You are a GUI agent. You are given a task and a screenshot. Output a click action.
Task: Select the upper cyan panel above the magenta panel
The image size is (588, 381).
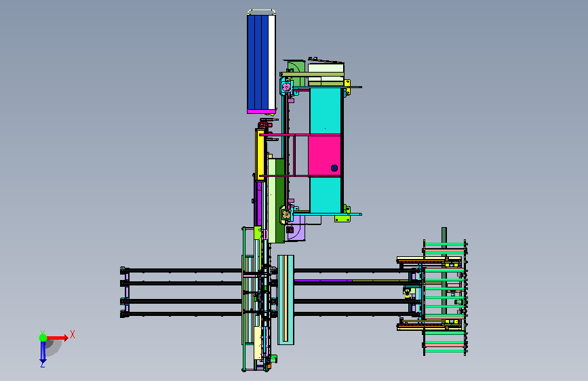tap(325, 111)
